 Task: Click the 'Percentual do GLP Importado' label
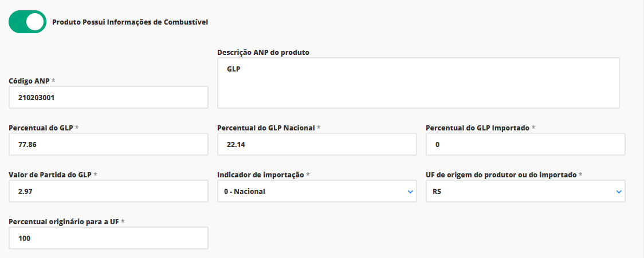477,128
